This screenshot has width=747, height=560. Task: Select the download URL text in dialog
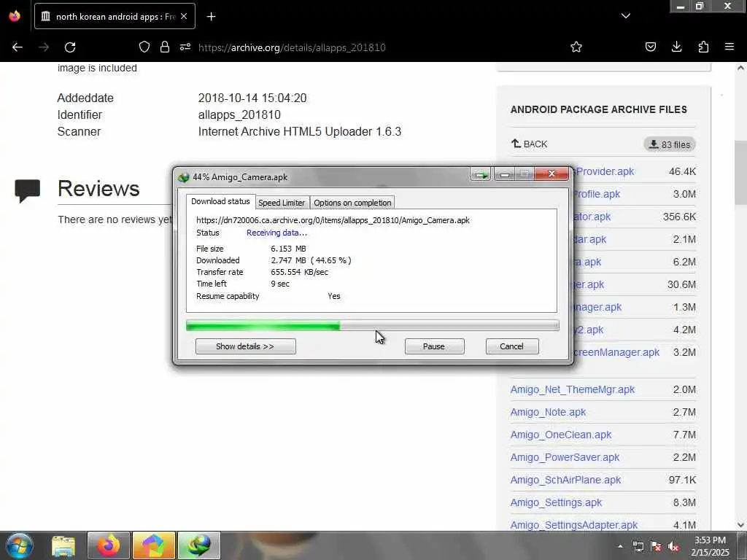coord(333,220)
